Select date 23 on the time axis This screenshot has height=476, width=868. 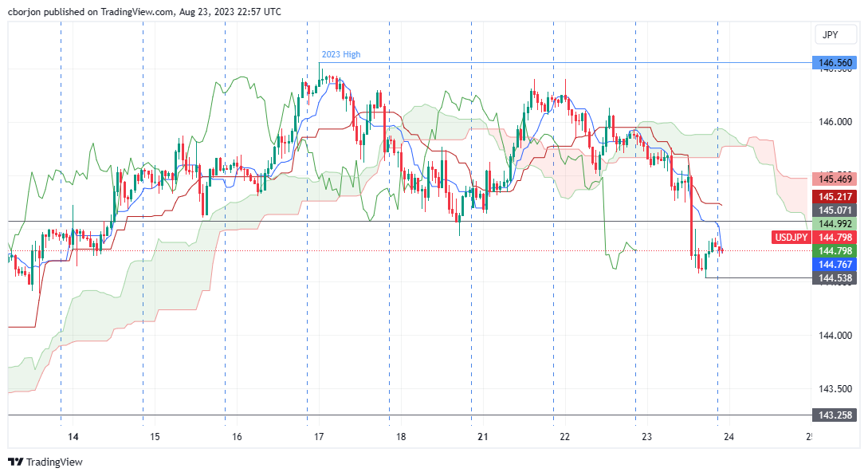coord(646,437)
